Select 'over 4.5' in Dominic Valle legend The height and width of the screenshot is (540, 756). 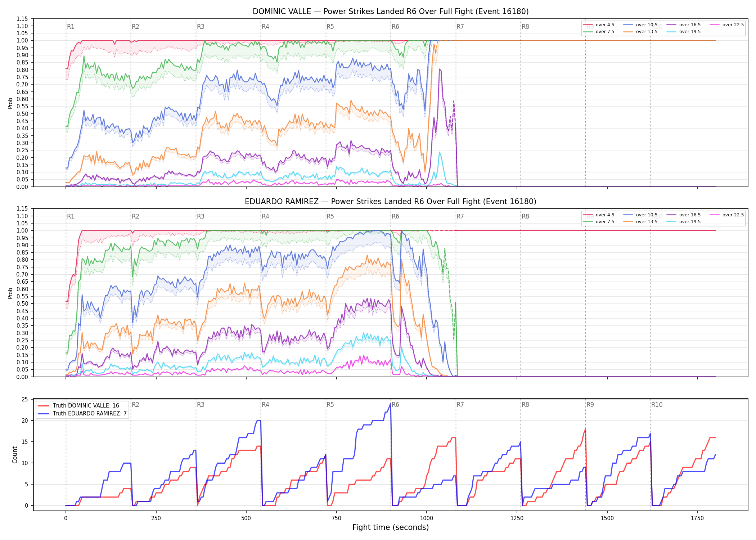(x=598, y=25)
